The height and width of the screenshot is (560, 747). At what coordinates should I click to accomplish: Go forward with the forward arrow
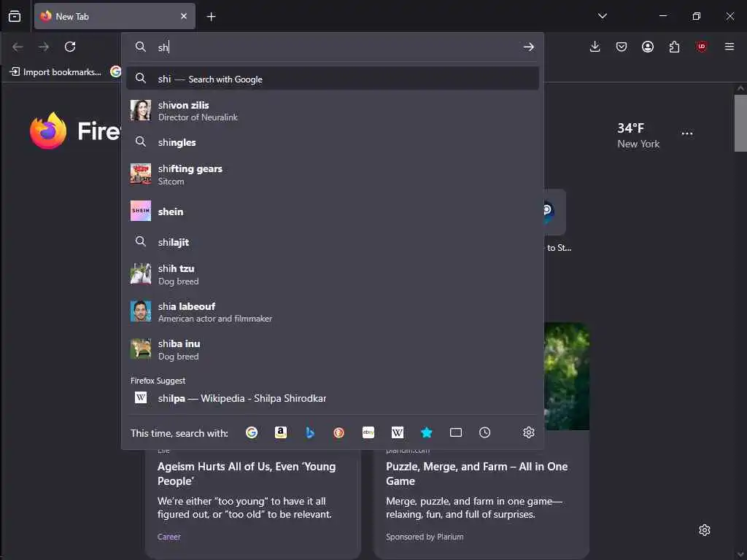[44, 47]
